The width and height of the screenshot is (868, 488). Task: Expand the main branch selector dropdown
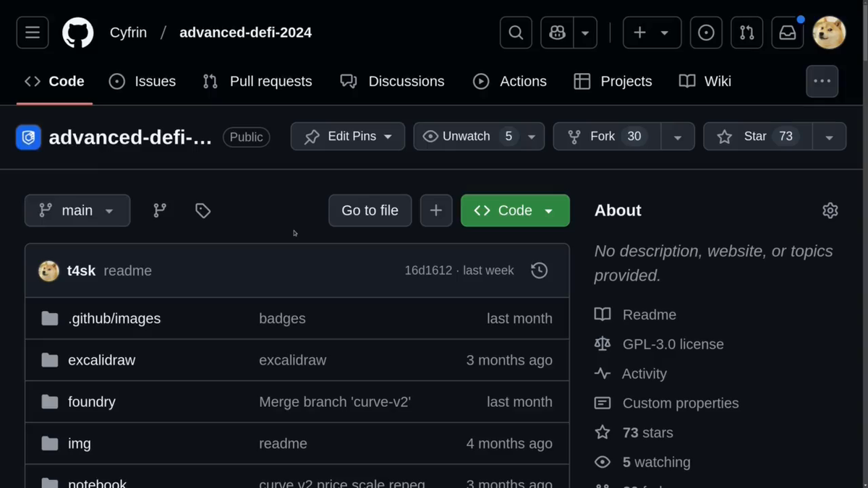coord(77,210)
